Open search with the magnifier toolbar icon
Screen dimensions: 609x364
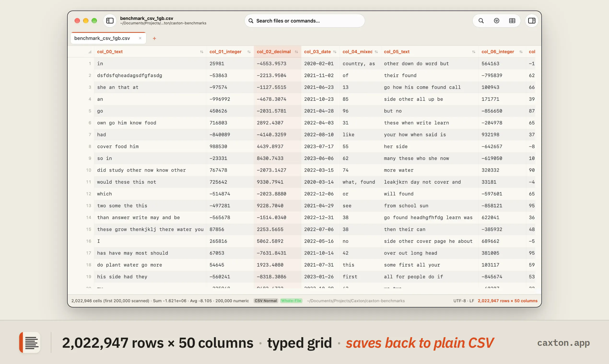[x=481, y=21]
